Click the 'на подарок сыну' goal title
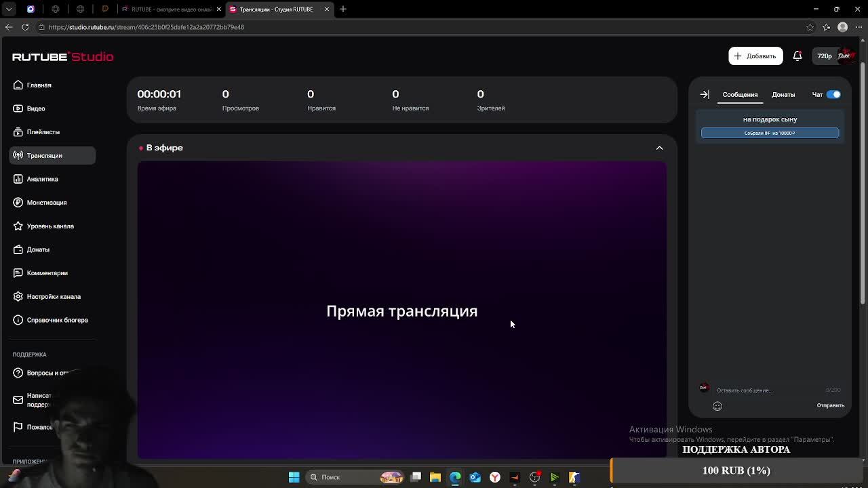Viewport: 868px width, 488px height. coord(770,119)
